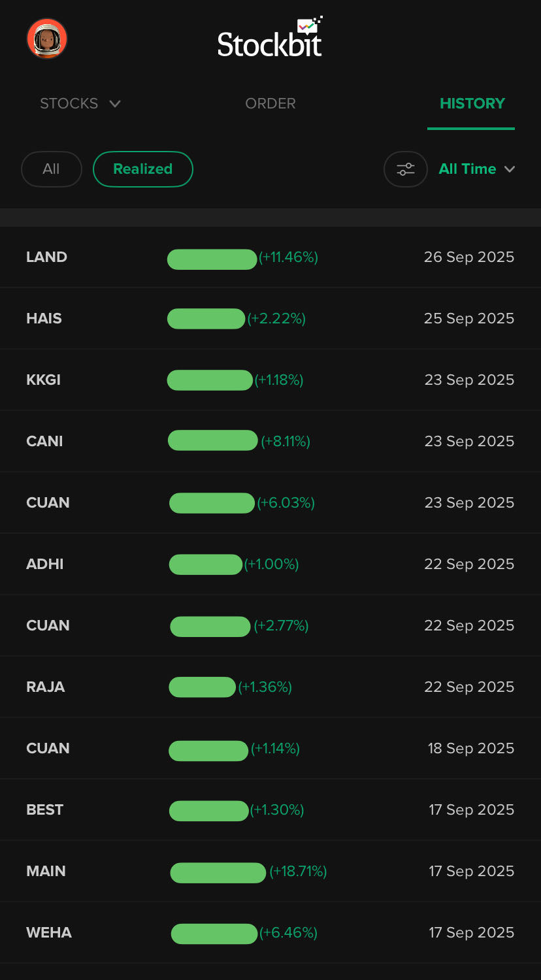This screenshot has height=980, width=541.
Task: Click the CUAN +6.03% gain label
Action: (286, 503)
